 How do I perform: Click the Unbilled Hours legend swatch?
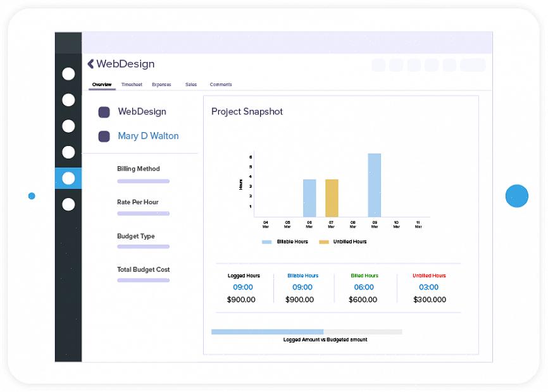click(x=323, y=242)
